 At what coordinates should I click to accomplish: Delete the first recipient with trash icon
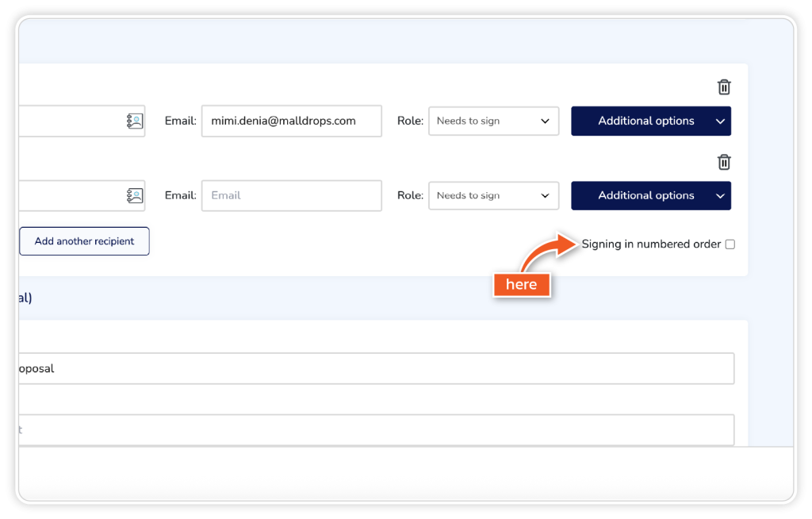(724, 87)
